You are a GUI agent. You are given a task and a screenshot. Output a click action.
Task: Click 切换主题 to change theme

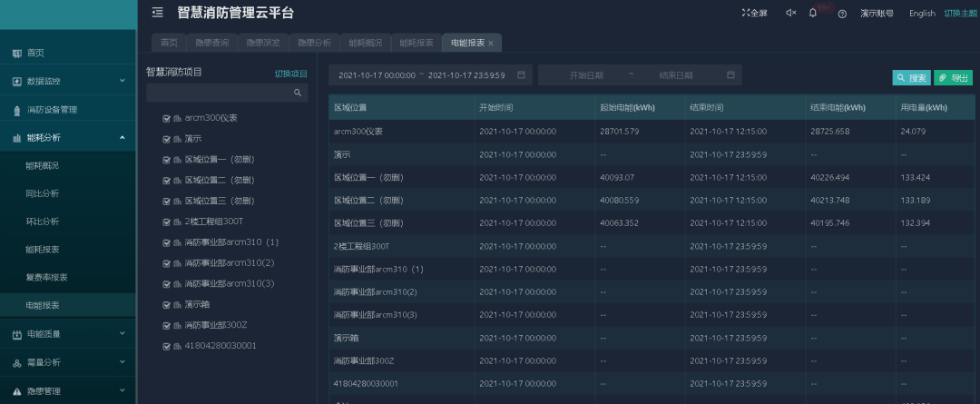(961, 13)
